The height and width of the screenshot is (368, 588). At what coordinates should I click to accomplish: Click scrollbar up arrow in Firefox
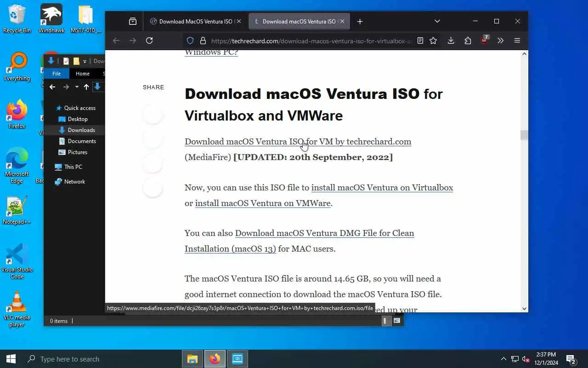[x=524, y=54]
